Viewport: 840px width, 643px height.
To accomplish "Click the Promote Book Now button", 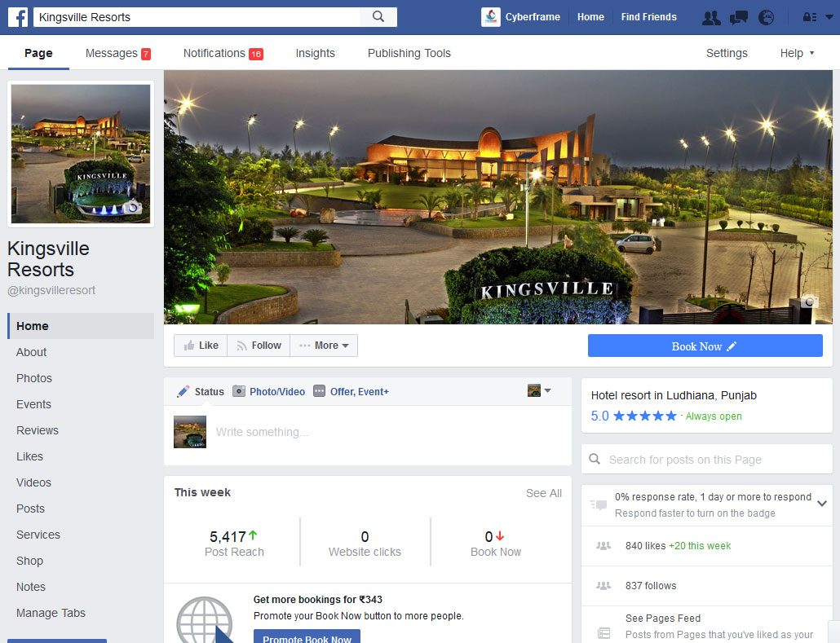I will click(x=307, y=637).
